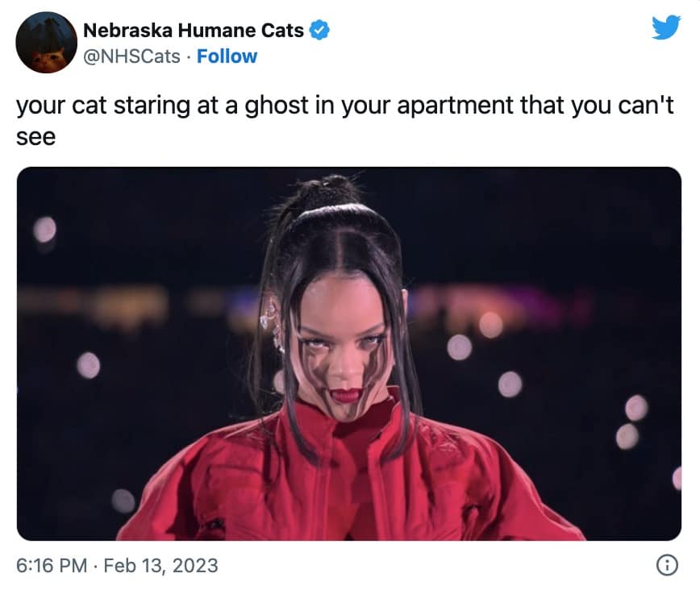Click the ear jewelry in the photo
Viewport: 700px width, 590px height.
[x=272, y=323]
